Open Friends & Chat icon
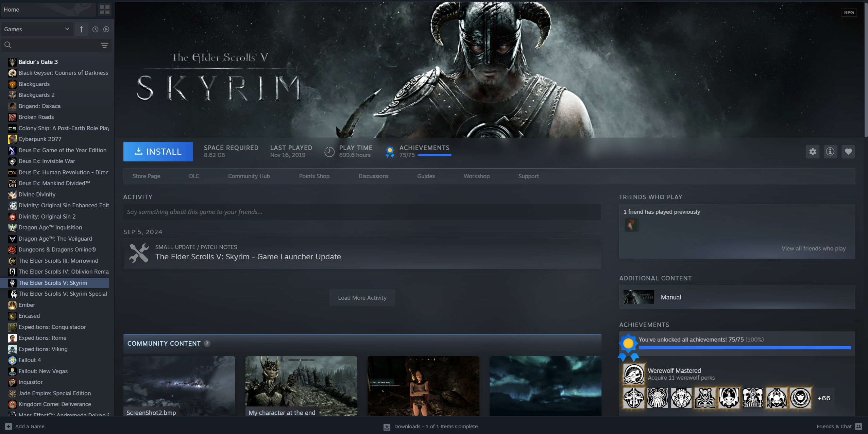The image size is (868, 434). click(x=859, y=427)
